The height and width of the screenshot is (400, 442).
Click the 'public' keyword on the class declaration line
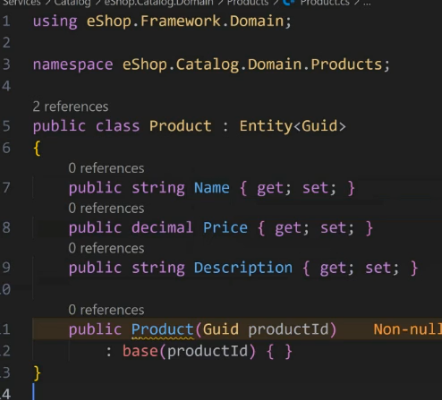59,126
